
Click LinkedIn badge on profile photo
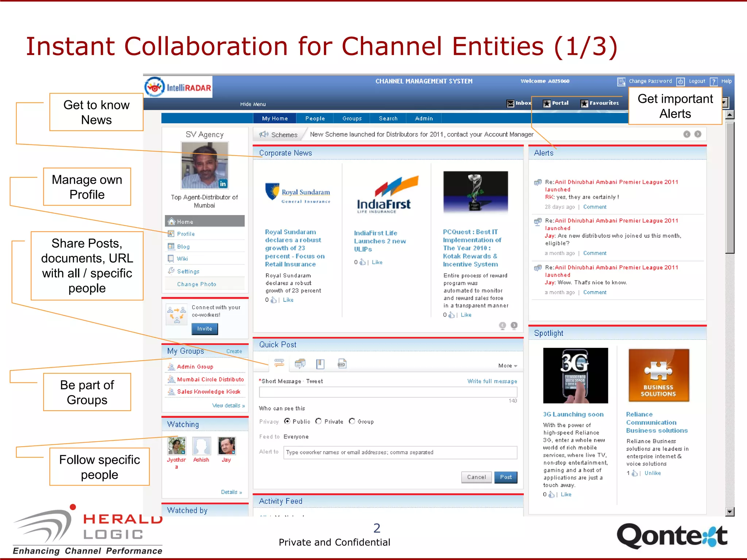222,184
